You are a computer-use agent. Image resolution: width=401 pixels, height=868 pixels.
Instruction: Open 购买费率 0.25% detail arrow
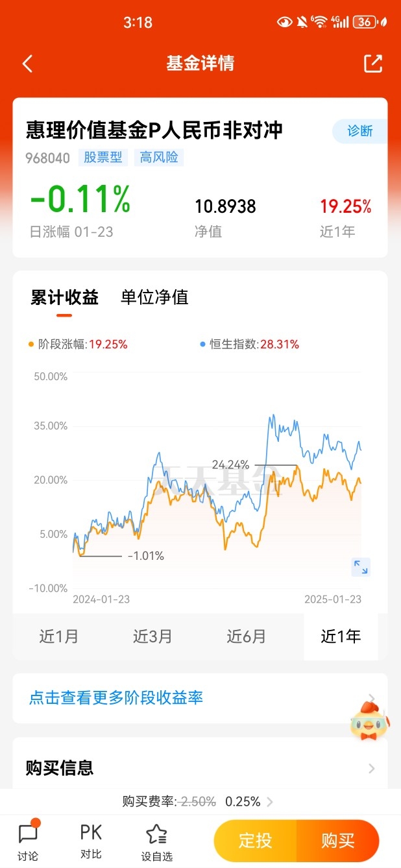pyautogui.click(x=270, y=802)
